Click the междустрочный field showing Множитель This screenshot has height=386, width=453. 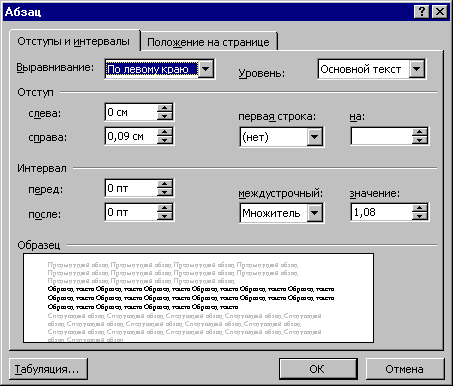tap(274, 213)
